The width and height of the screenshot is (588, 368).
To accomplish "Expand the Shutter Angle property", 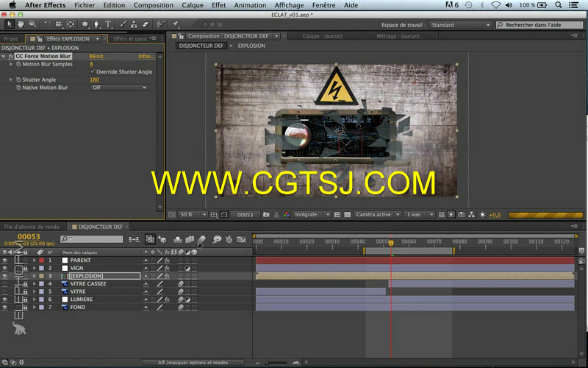I will click(x=11, y=79).
